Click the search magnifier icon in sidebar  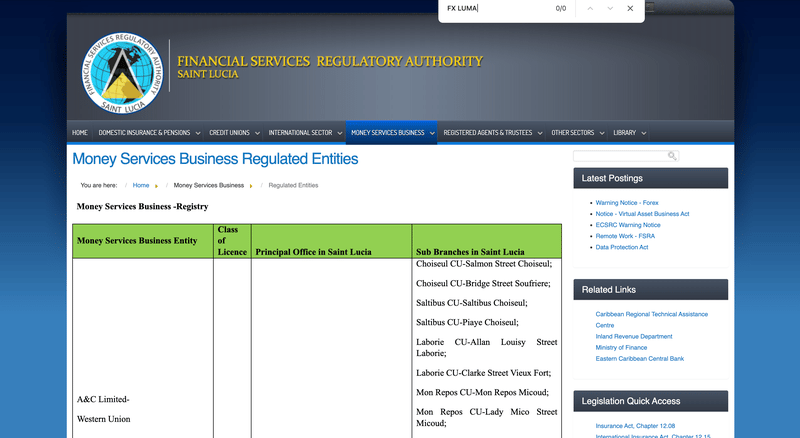point(672,156)
